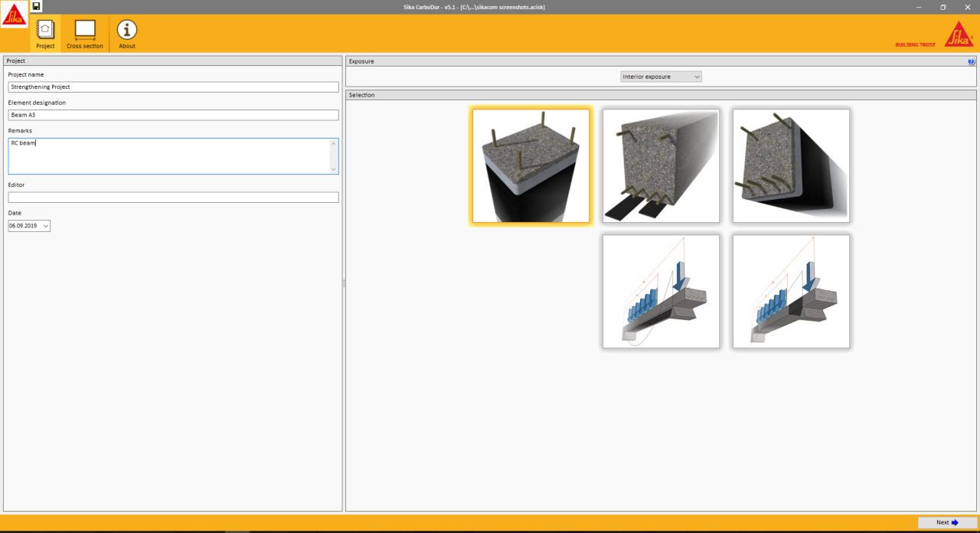The height and width of the screenshot is (533, 980).
Task: Expand the Interior exposure dropdown
Action: click(x=661, y=77)
